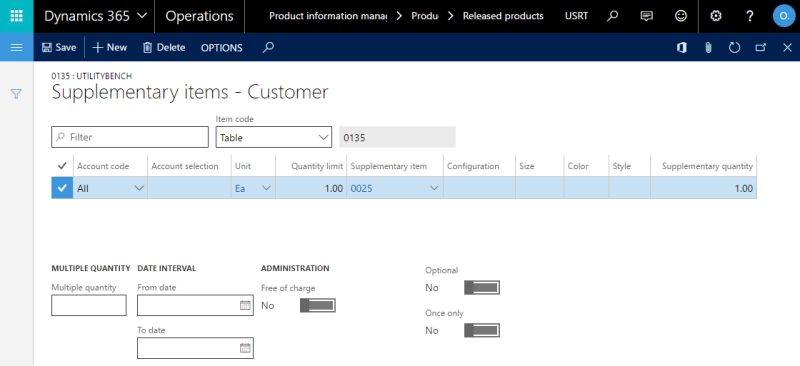The image size is (800, 366).
Task: Open the hamburger navigation pane
Action: 16,47
